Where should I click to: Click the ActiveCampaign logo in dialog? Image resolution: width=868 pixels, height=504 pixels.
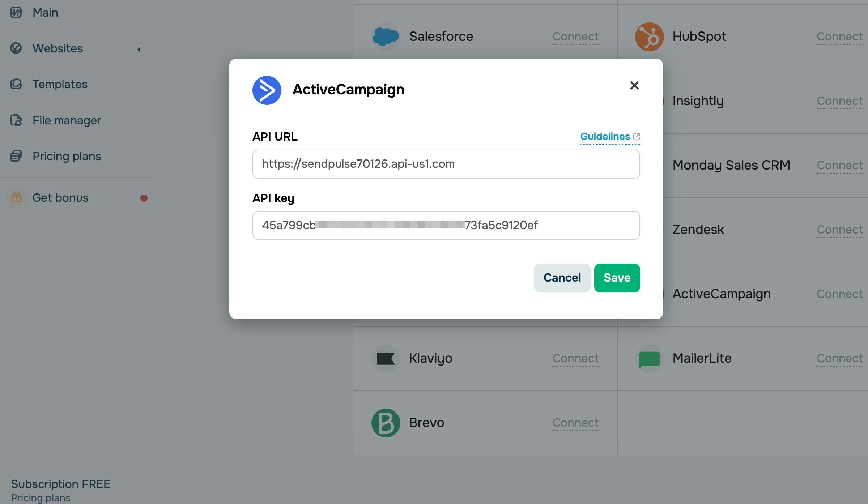pos(267,90)
